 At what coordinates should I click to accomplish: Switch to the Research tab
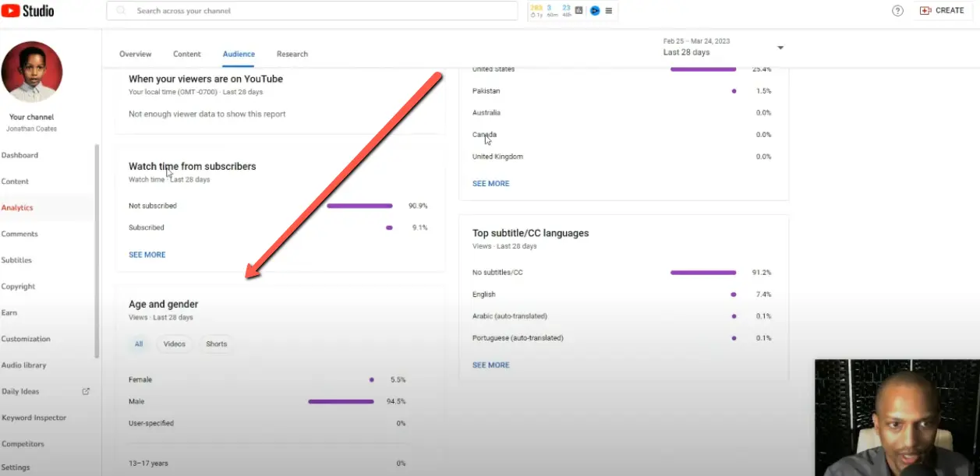(x=292, y=54)
